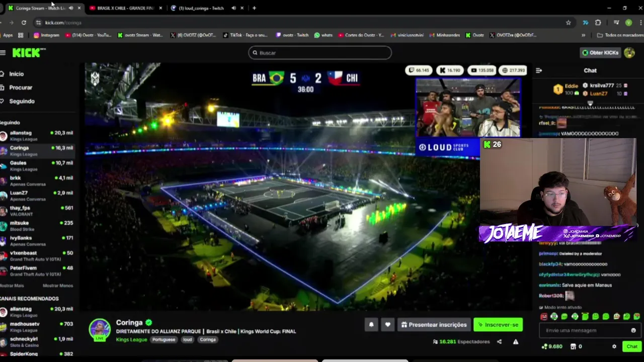This screenshot has height=362, width=644.
Task: Open the TikTok bookmark
Action: tap(246, 35)
